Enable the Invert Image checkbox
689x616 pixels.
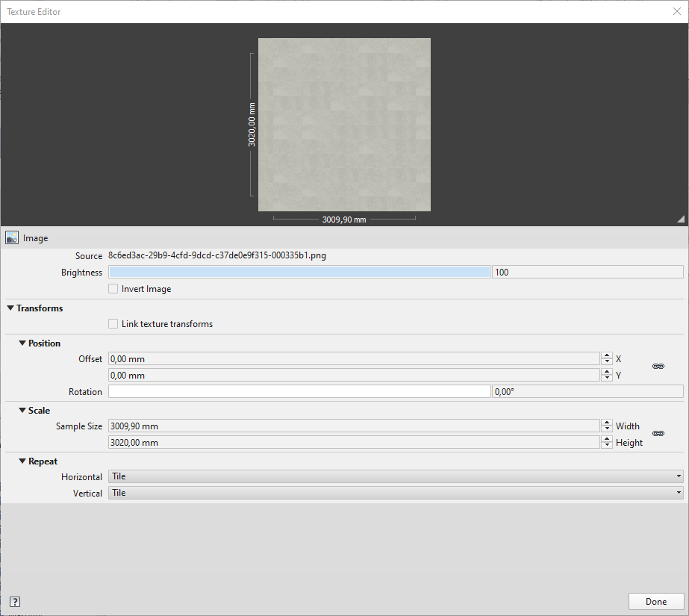[x=113, y=289]
